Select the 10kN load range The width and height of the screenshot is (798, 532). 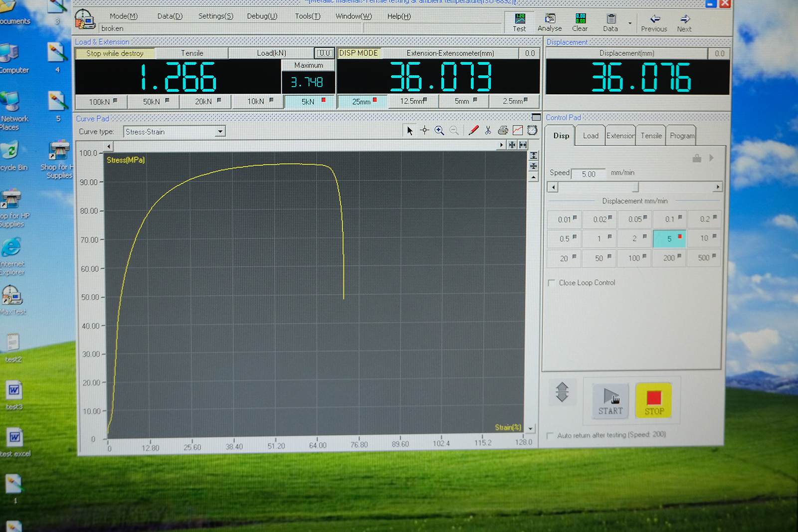coord(260,101)
